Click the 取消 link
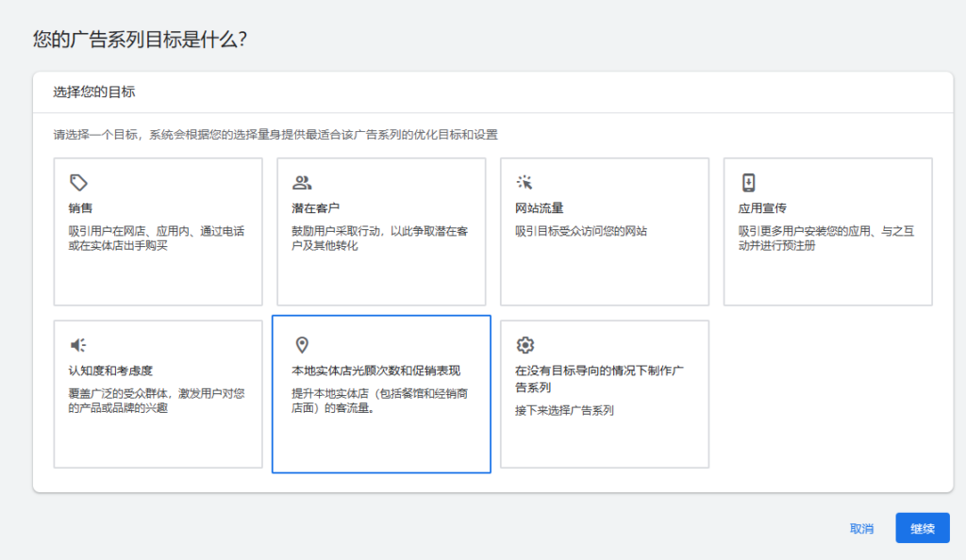Viewport: 966px width, 560px height. click(x=861, y=528)
